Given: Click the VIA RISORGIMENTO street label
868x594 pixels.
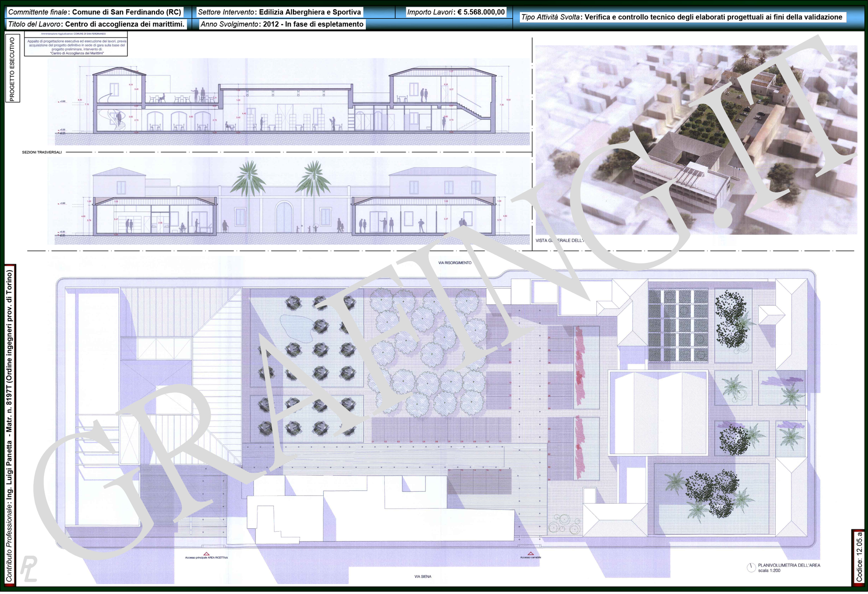Looking at the screenshot, I should point(454,263).
